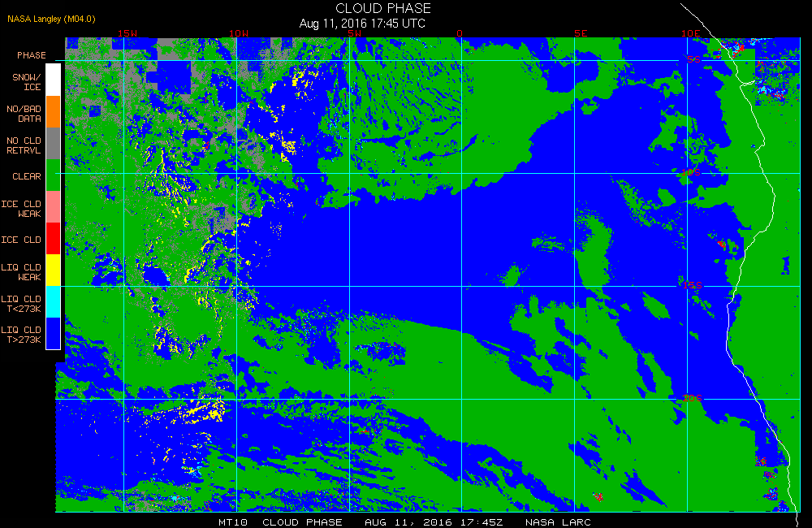
Task: Click the 5W longitude label
Action: tap(355, 33)
